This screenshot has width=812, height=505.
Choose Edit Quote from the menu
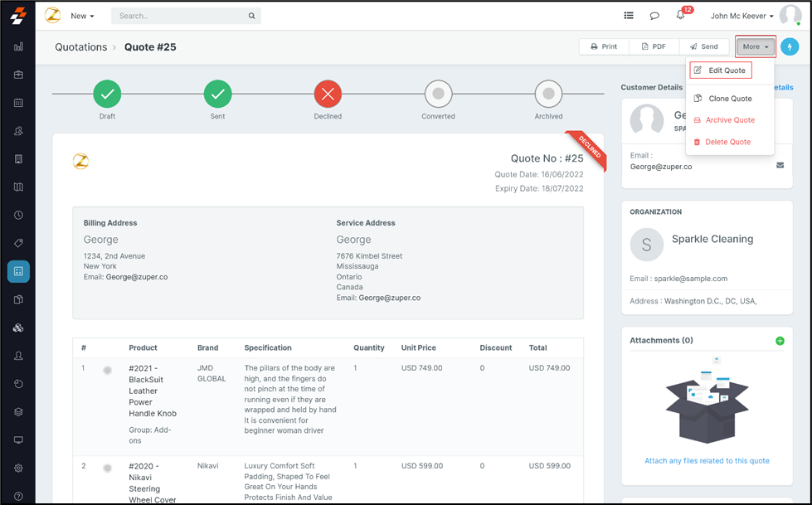pyautogui.click(x=721, y=70)
